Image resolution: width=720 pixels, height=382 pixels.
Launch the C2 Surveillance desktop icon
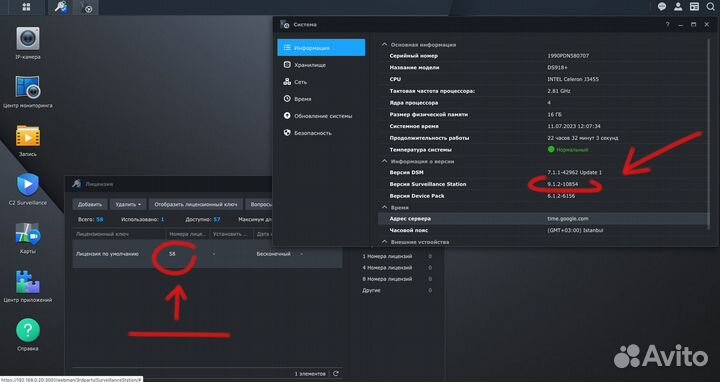28,189
